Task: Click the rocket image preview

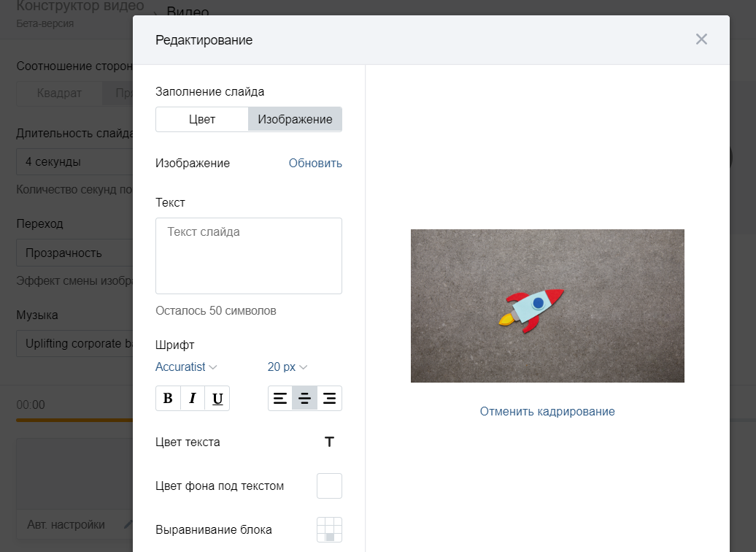Action: [x=547, y=306]
